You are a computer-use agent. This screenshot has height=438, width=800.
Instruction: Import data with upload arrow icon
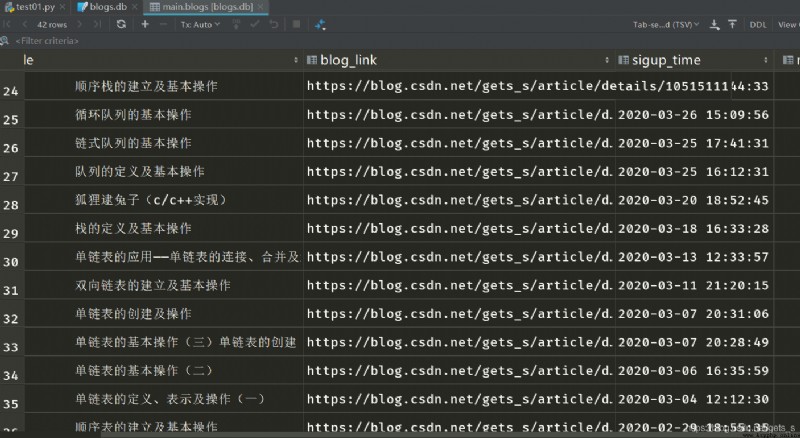[732, 25]
